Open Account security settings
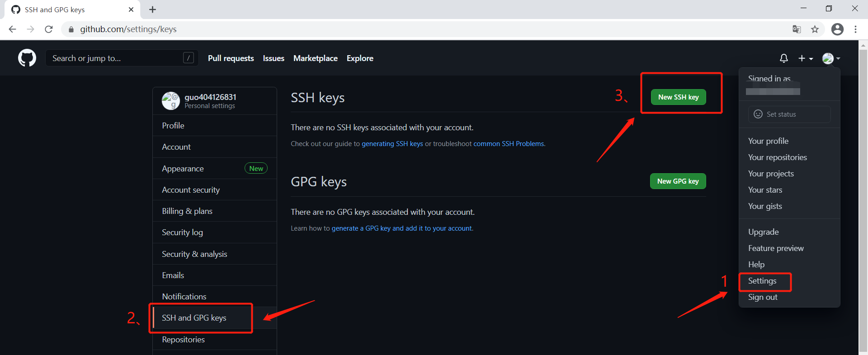The width and height of the screenshot is (868, 355). click(215, 190)
